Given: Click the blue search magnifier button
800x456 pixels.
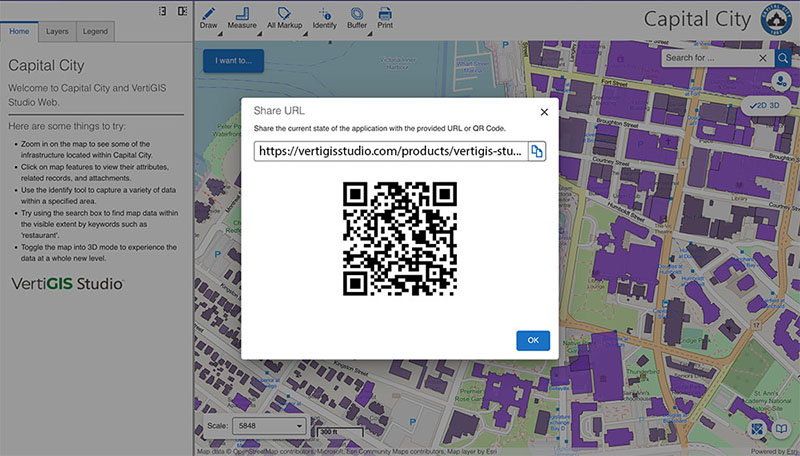Looking at the screenshot, I should point(783,58).
